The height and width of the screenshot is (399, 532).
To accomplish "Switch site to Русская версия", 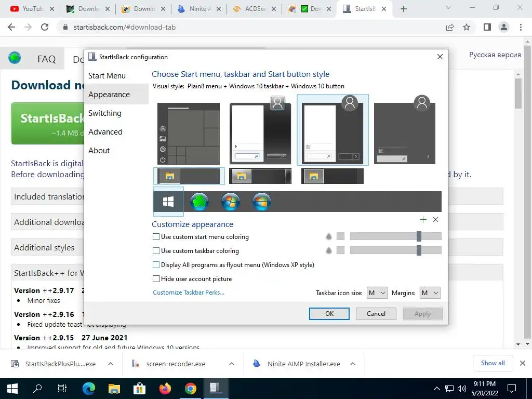I will tap(495, 55).
